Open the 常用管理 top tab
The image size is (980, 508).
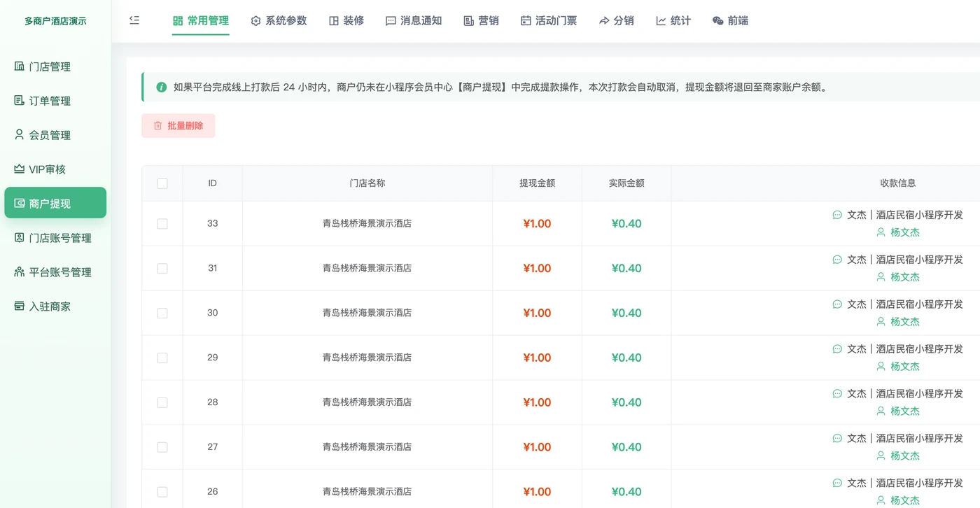coord(201,21)
